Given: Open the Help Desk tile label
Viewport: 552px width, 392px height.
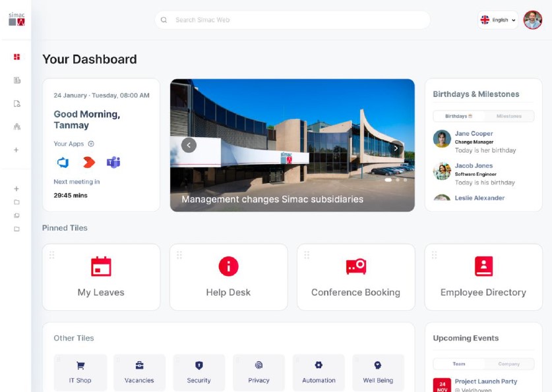Looking at the screenshot, I should (x=228, y=293).
